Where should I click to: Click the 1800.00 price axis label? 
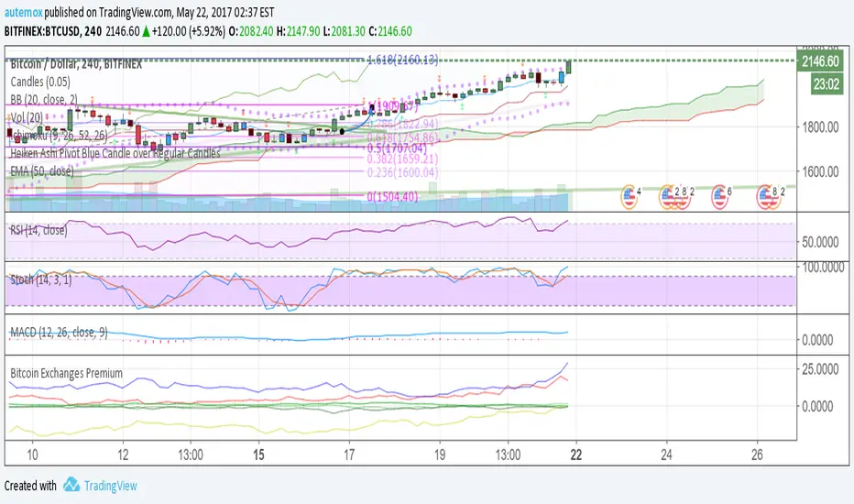point(820,127)
